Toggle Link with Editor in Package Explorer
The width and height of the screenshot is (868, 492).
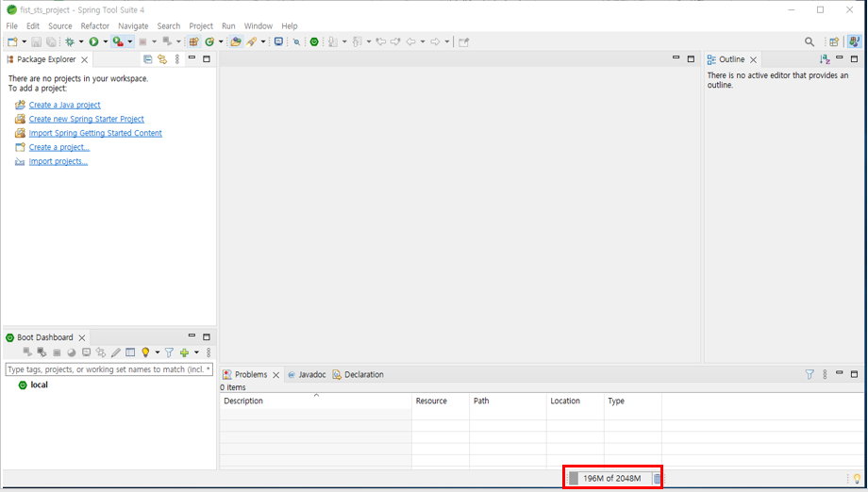click(x=162, y=59)
